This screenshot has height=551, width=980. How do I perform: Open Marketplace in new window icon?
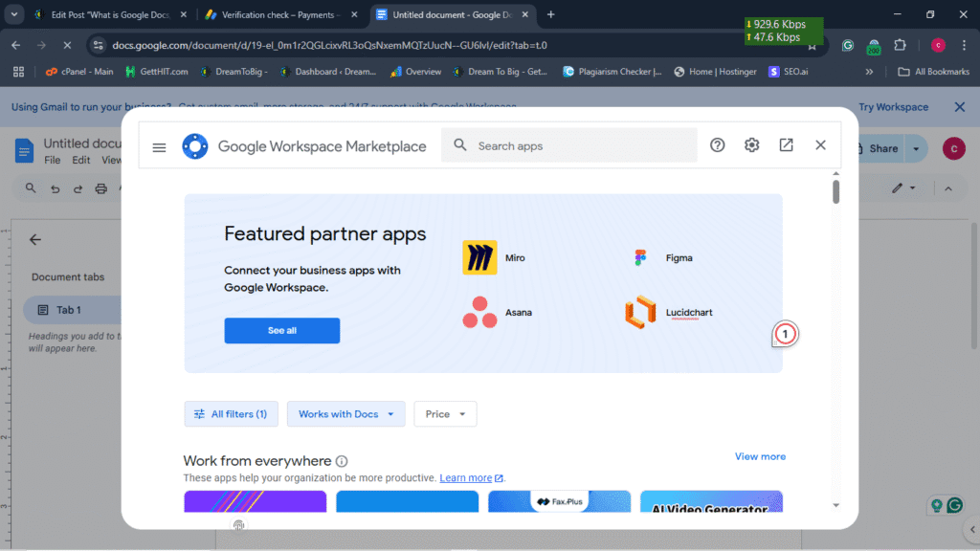coord(786,145)
